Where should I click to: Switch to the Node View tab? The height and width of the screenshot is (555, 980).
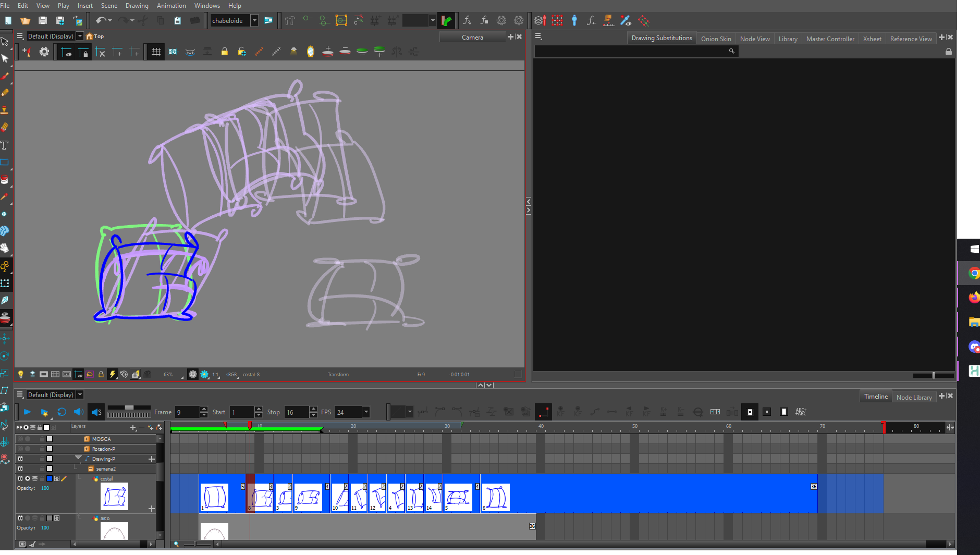754,39
